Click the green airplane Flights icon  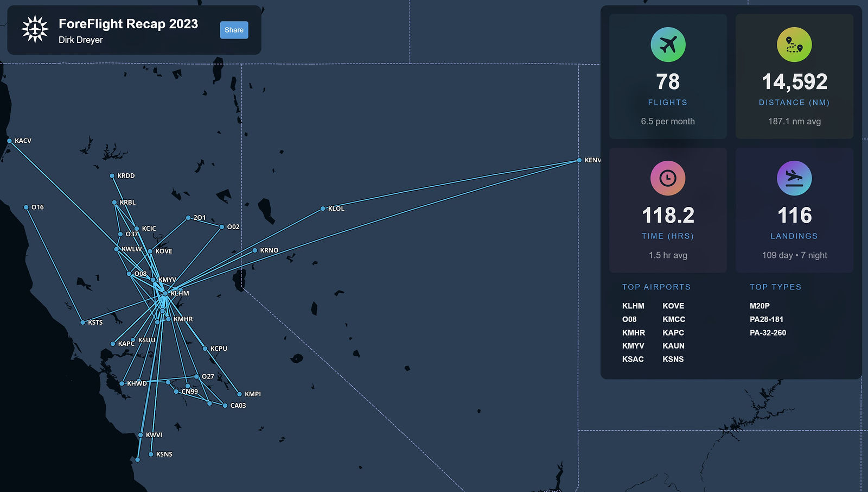coord(668,45)
